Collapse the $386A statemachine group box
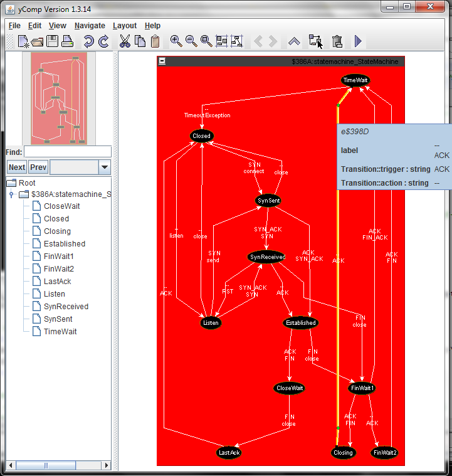452x476 pixels. (x=162, y=61)
